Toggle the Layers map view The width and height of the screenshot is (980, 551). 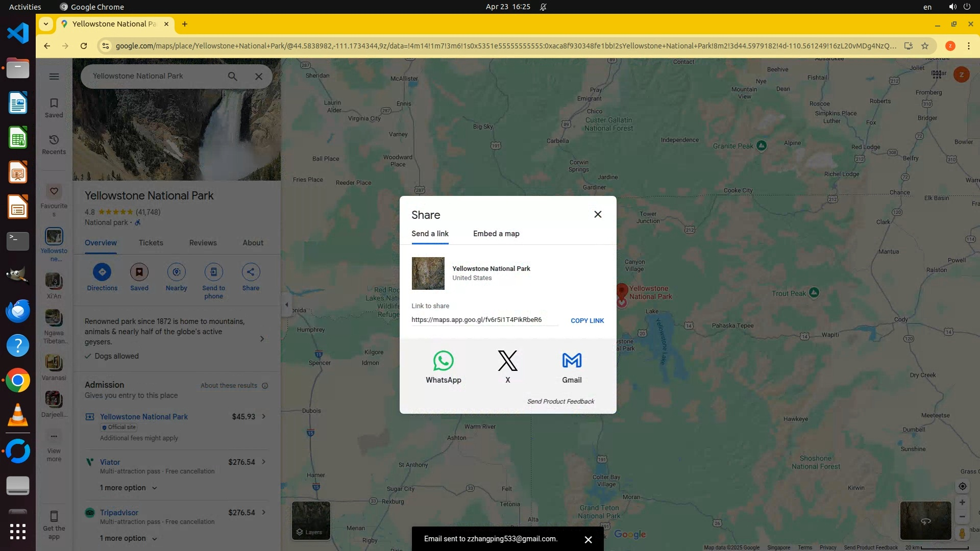point(310,520)
